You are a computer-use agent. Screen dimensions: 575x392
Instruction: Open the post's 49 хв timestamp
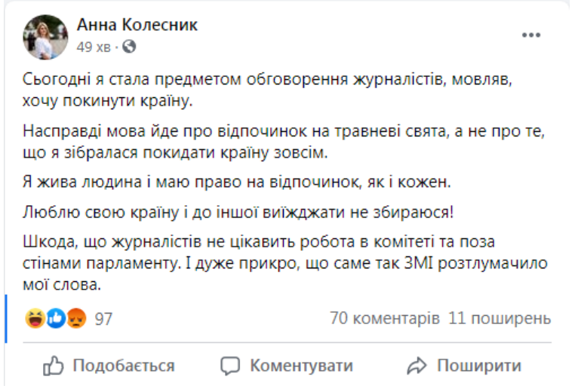coord(94,47)
